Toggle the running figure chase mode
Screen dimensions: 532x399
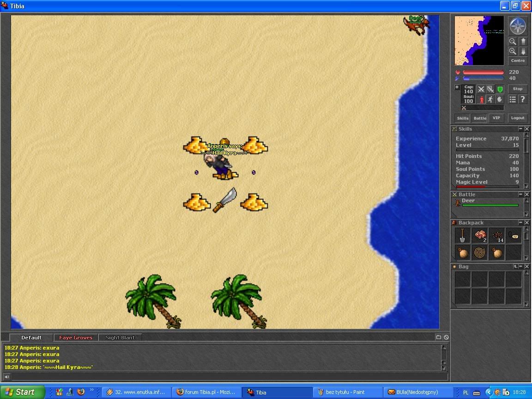pos(490,99)
